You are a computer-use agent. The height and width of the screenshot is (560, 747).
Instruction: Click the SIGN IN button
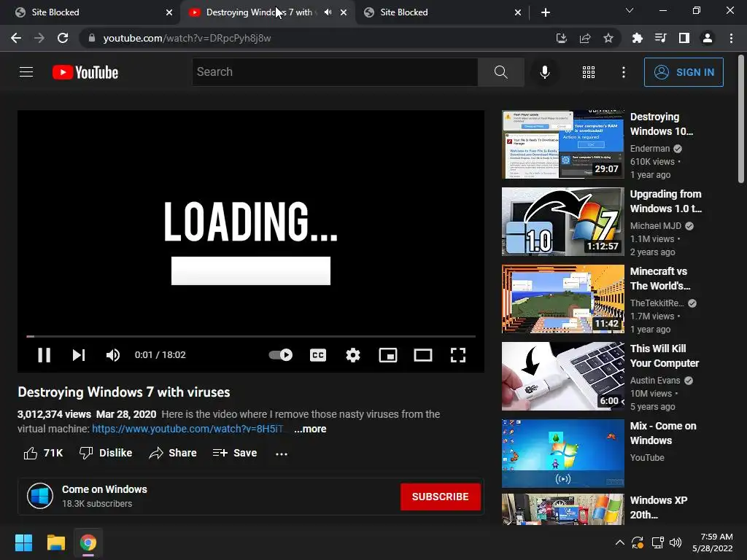pyautogui.click(x=684, y=72)
